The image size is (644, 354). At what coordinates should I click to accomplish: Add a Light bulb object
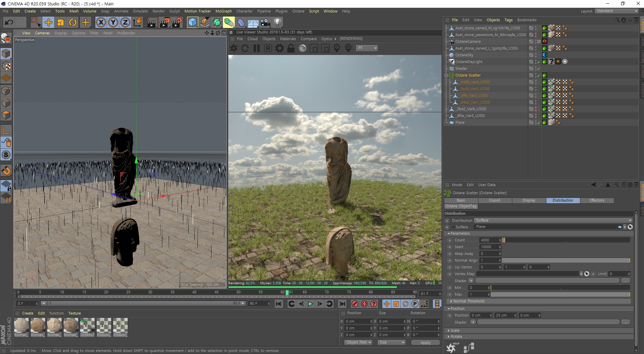(278, 23)
